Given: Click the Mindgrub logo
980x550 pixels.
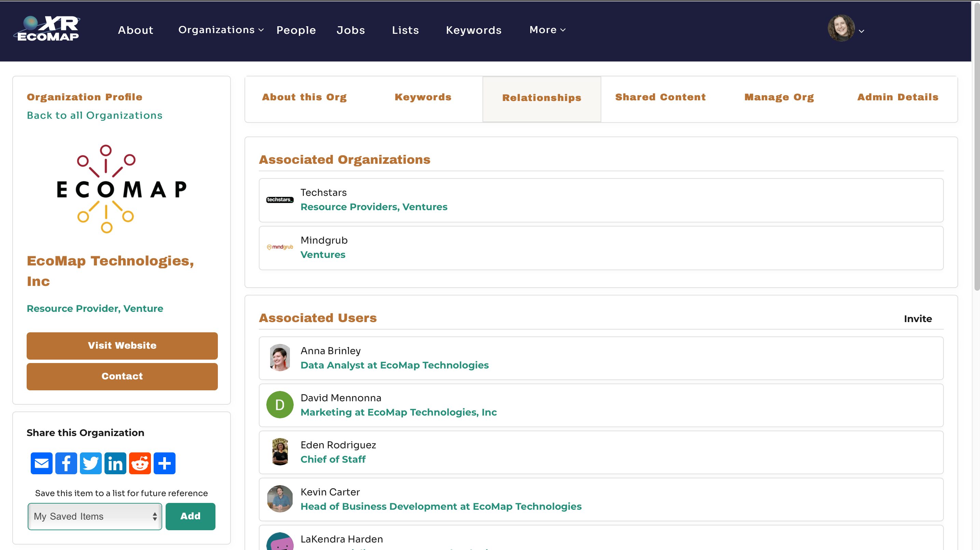Looking at the screenshot, I should pos(280,247).
